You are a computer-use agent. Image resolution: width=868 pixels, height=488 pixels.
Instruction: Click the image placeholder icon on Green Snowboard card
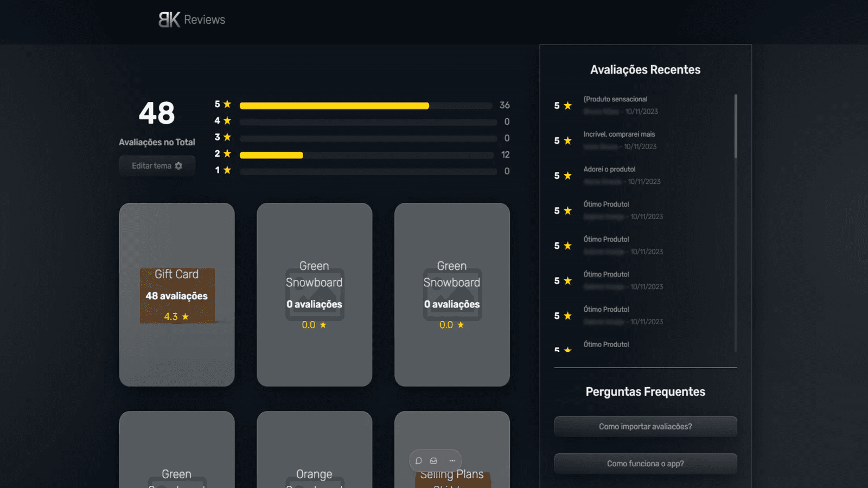point(314,294)
